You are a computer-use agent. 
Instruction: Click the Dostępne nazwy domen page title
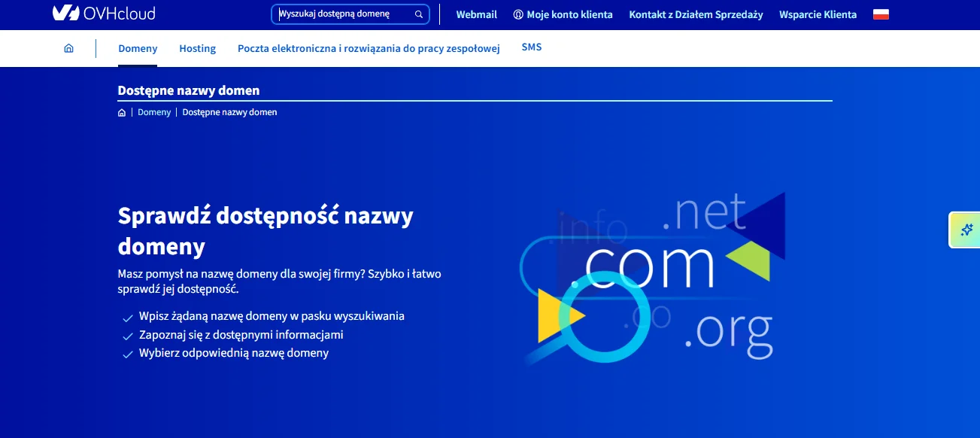tap(189, 90)
